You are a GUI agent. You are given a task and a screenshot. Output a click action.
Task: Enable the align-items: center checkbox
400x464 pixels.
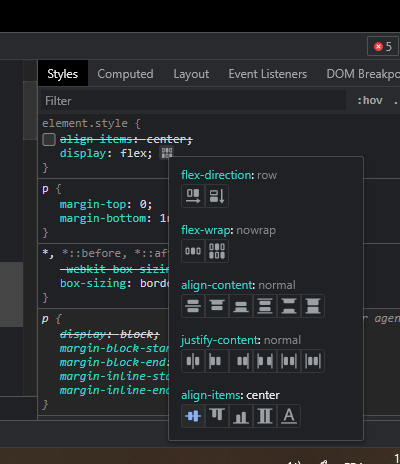pyautogui.click(x=49, y=139)
